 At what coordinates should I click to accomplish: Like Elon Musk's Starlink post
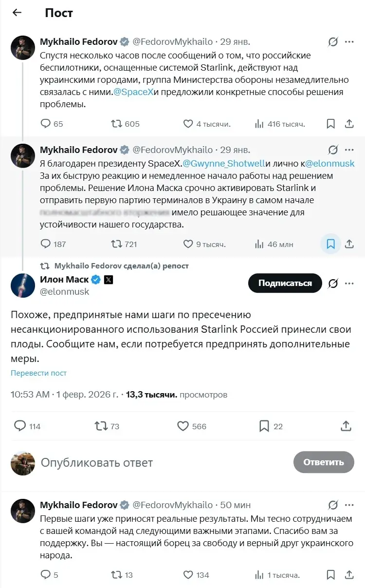[182, 426]
